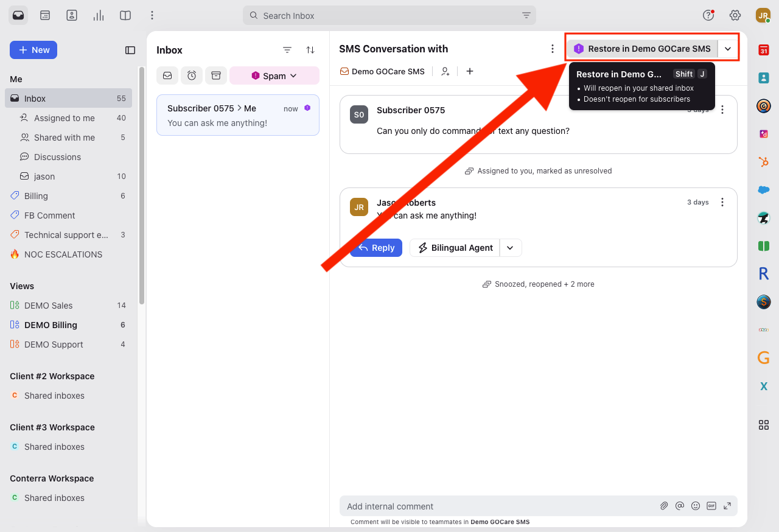Open the blue R integration icon

tap(763, 274)
